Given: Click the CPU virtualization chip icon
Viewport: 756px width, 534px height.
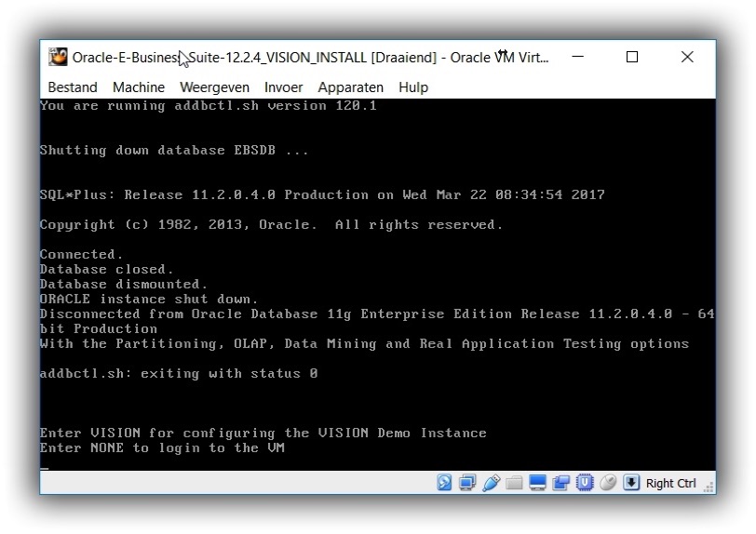Looking at the screenshot, I should tap(585, 483).
